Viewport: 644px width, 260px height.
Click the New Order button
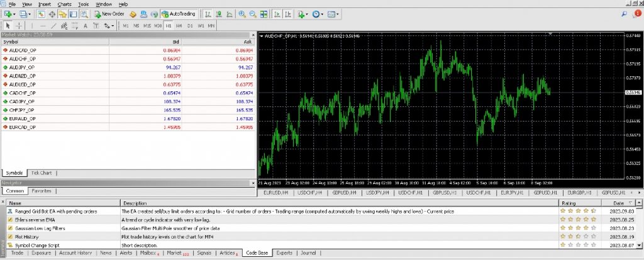[109, 14]
